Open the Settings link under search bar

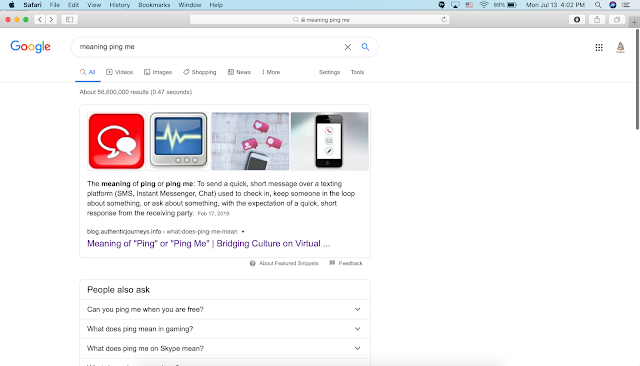[x=329, y=72]
